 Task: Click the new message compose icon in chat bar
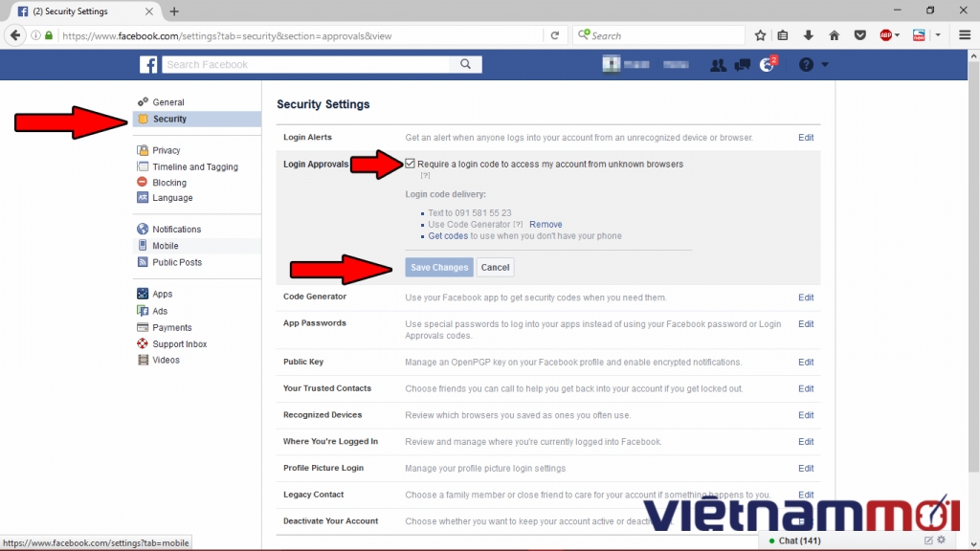[x=928, y=540]
